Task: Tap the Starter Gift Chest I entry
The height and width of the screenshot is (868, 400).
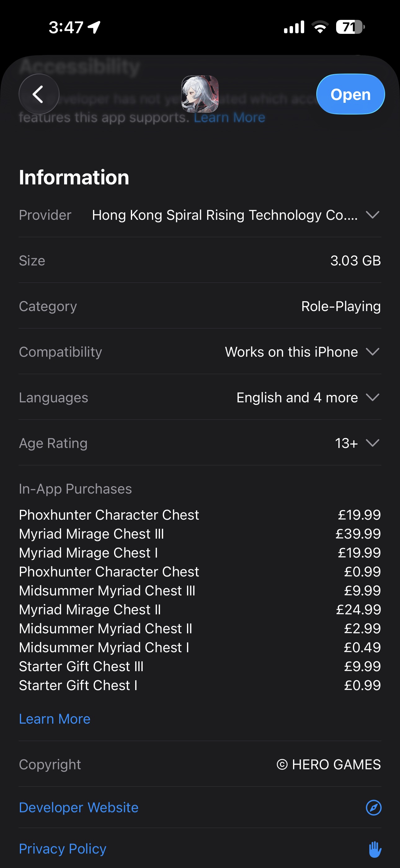Action: [78, 685]
